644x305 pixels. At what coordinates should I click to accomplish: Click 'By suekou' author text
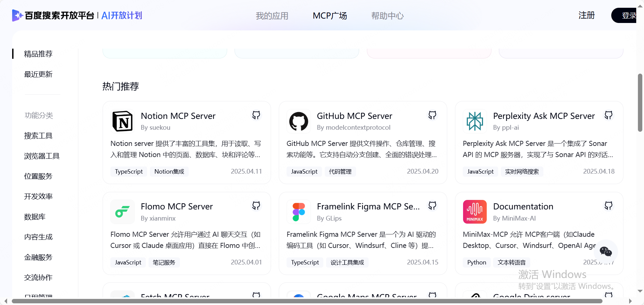coord(156,128)
